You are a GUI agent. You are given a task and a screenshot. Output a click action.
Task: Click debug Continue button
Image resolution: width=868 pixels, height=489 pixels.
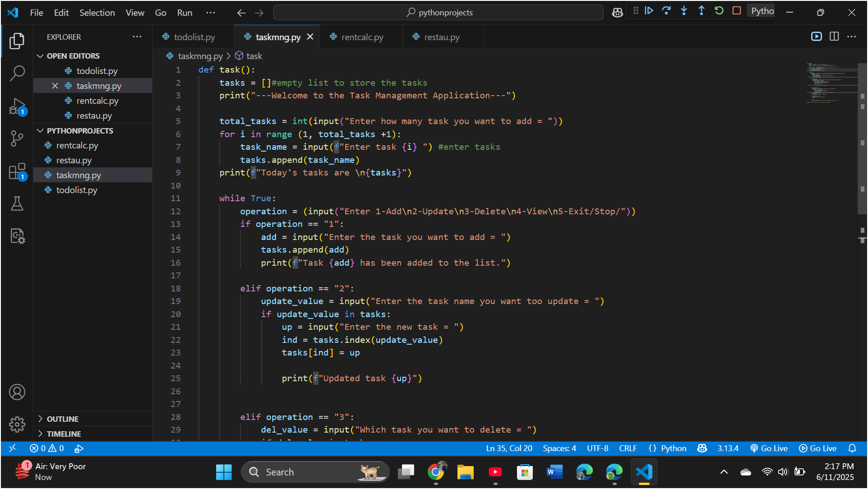pyautogui.click(x=649, y=11)
